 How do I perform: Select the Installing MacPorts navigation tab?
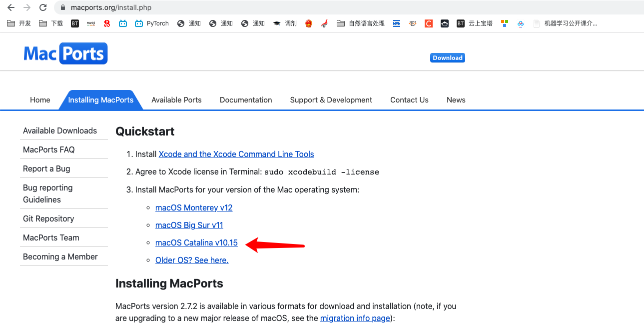point(101,100)
